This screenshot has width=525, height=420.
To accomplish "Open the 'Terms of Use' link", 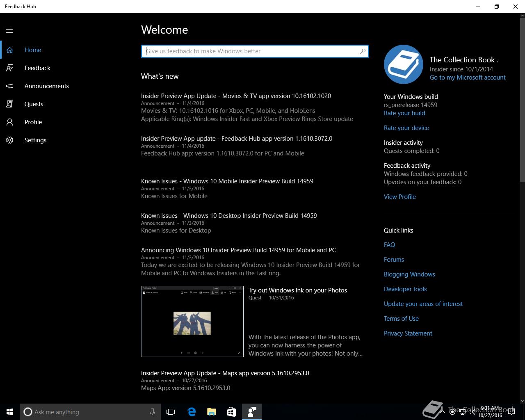I will [x=401, y=319].
